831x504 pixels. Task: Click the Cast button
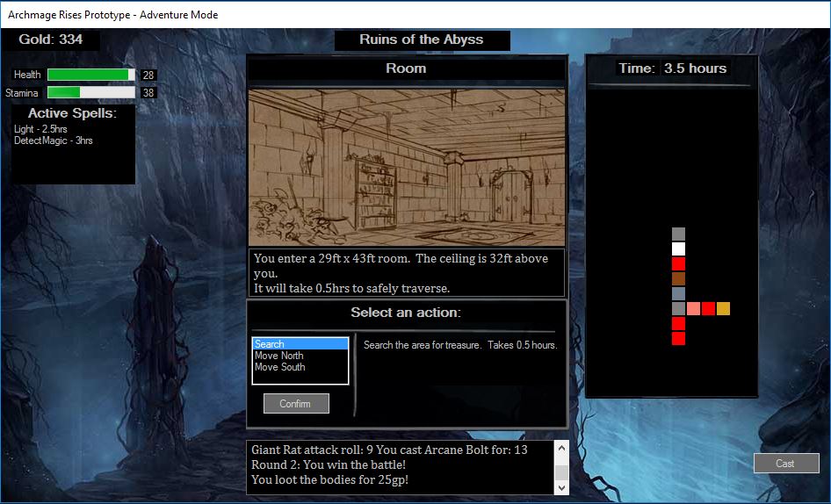tap(786, 464)
